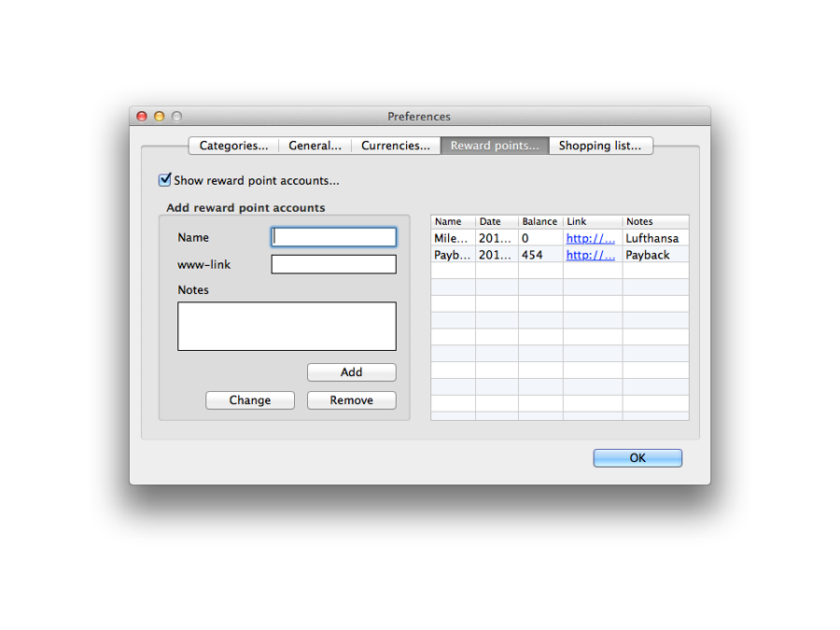The height and width of the screenshot is (630, 840).
Task: Focus the www-link text field
Action: [334, 265]
